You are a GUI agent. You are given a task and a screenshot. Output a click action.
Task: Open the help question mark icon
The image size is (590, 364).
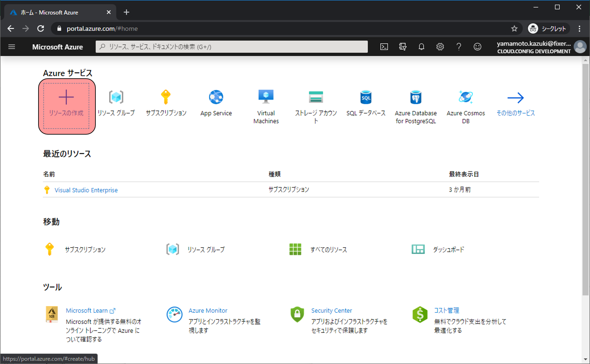click(x=459, y=47)
